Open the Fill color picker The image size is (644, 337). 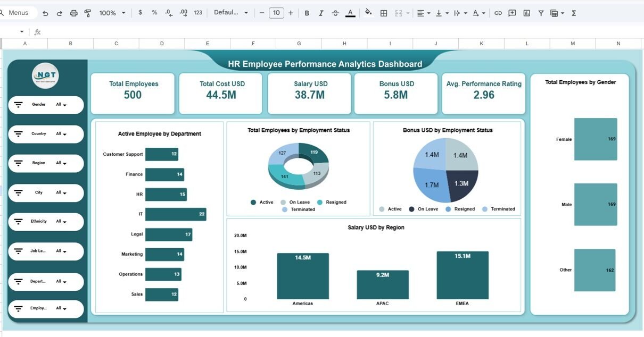(368, 13)
